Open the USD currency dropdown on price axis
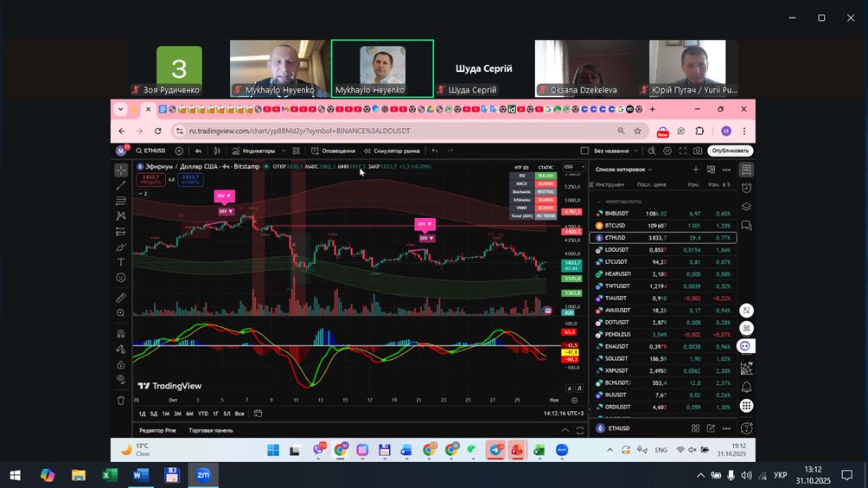 pyautogui.click(x=572, y=167)
